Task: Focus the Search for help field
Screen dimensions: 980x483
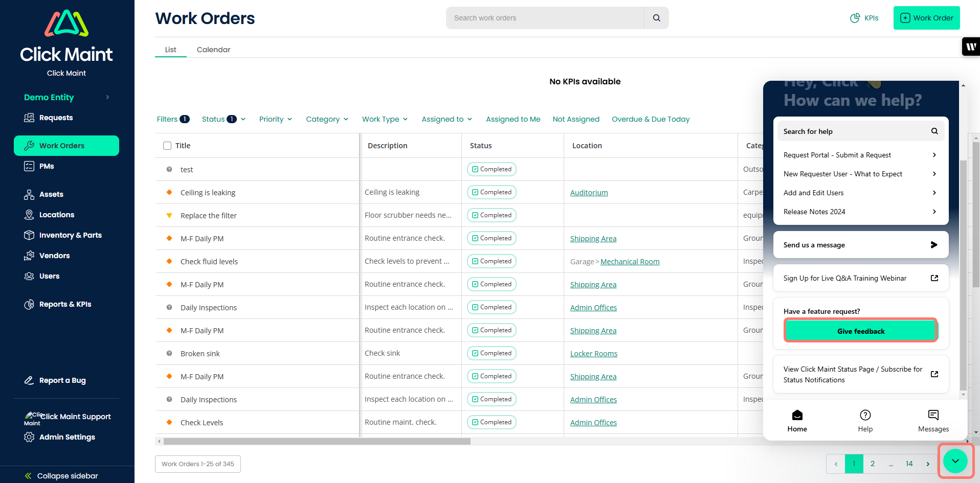Action: click(x=860, y=131)
